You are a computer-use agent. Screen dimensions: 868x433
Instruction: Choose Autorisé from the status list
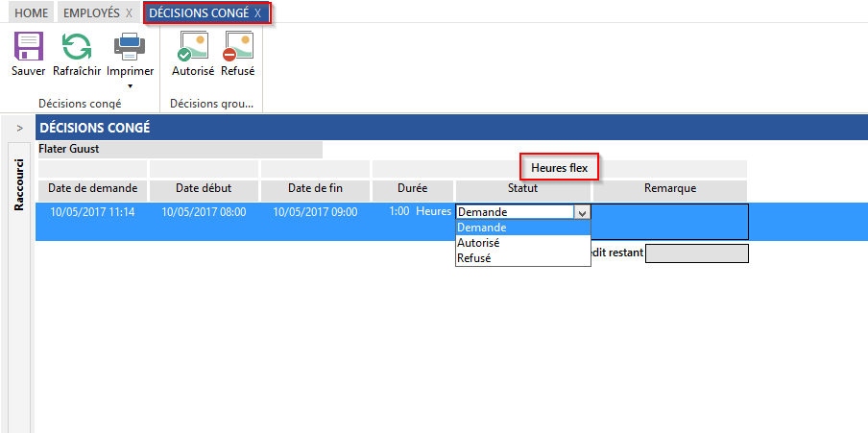tap(522, 243)
